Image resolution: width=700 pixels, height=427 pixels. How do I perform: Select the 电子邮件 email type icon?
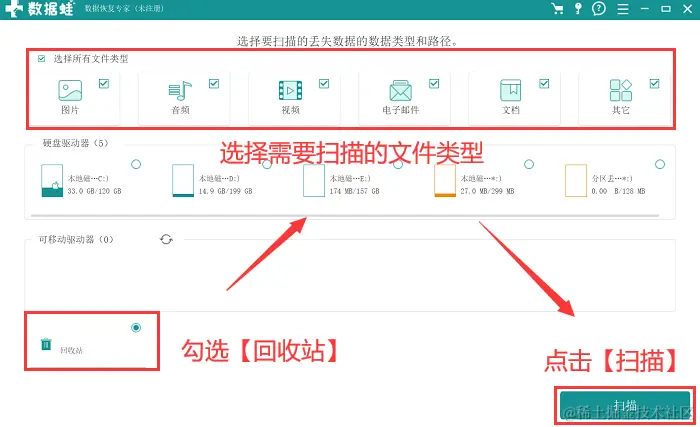tap(400, 91)
